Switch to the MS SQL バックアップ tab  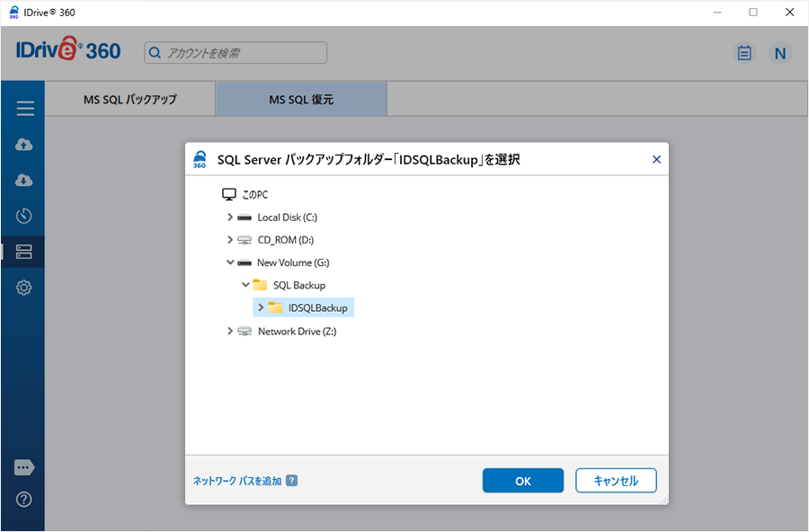pos(130,99)
